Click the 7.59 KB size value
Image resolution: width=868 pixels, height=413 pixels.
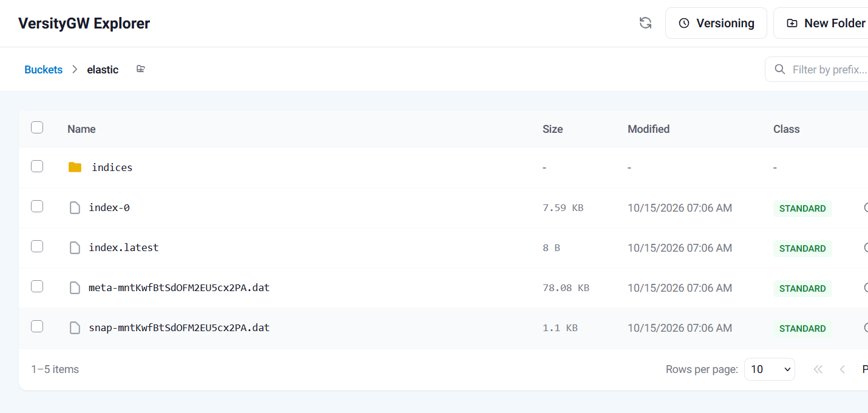click(563, 207)
